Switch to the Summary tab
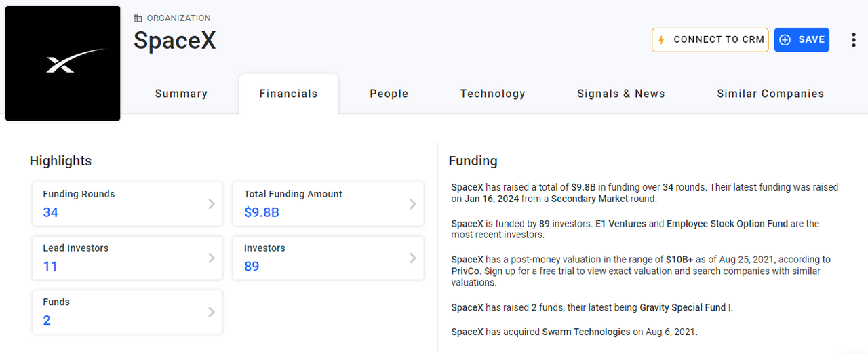This screenshot has width=868, height=354. pyautogui.click(x=181, y=94)
